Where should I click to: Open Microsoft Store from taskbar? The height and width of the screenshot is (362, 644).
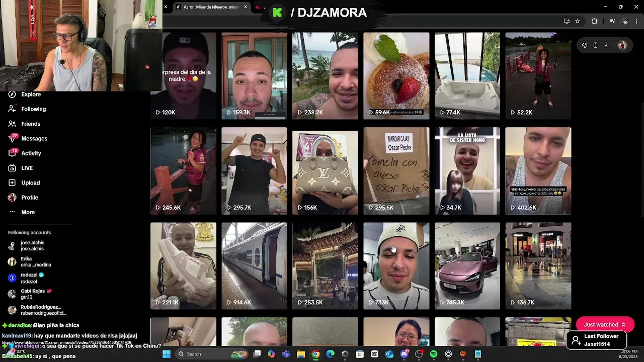coord(360,354)
